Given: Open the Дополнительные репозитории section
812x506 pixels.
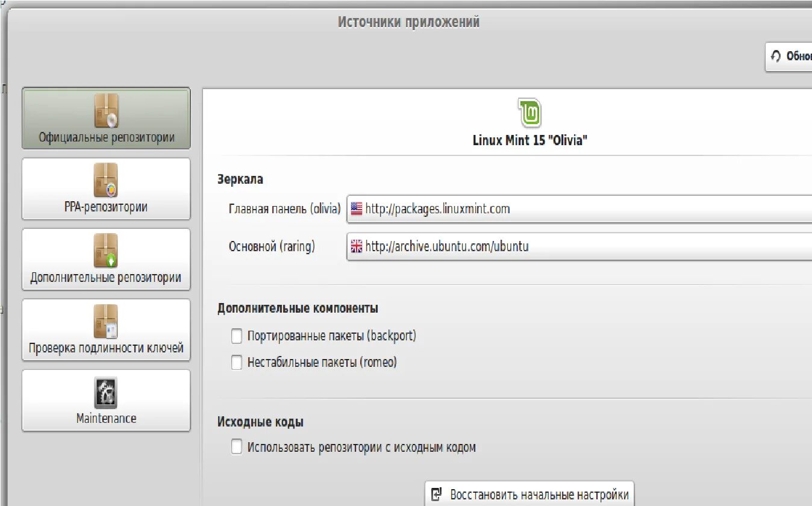Looking at the screenshot, I should click(106, 259).
